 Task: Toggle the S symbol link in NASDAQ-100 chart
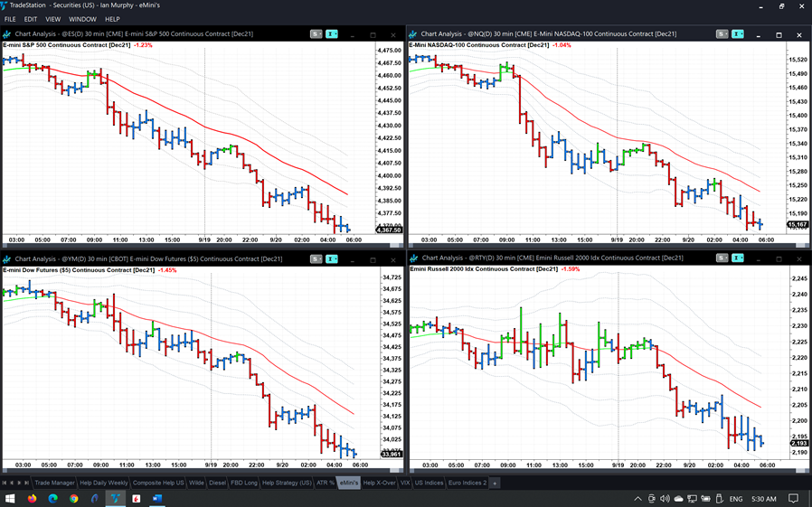coord(722,34)
